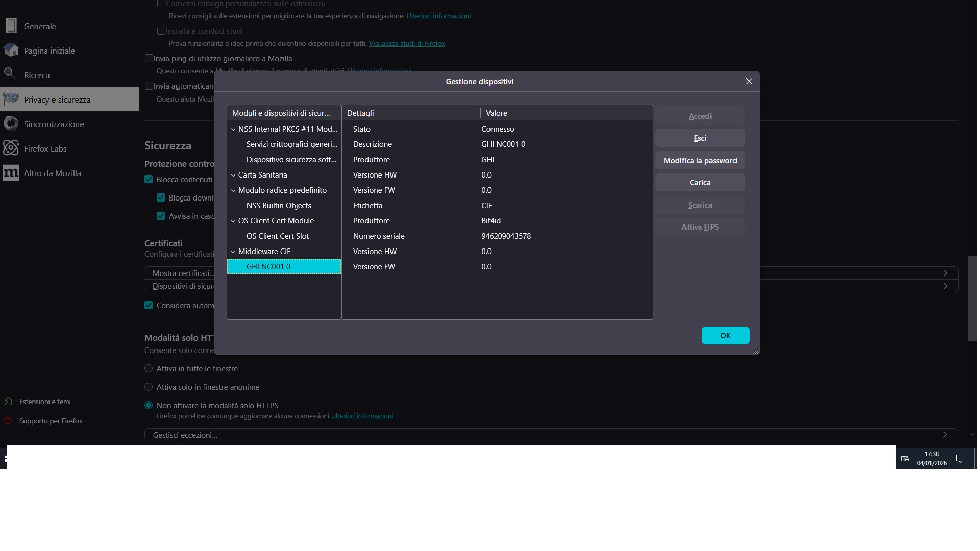This screenshot has height=551, width=980.
Task: Open Windows notification center icon
Action: pos(960,458)
